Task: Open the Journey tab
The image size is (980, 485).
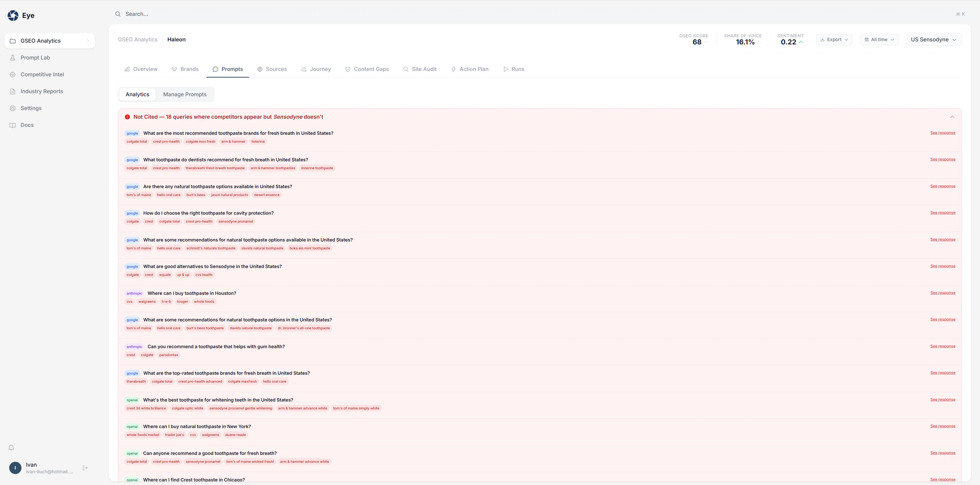Action: pyautogui.click(x=316, y=69)
